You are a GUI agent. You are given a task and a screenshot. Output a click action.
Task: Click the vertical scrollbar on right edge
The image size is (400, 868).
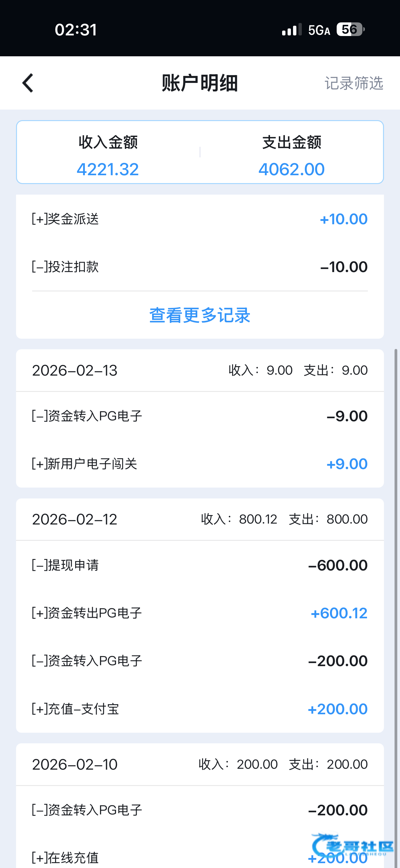(396, 573)
